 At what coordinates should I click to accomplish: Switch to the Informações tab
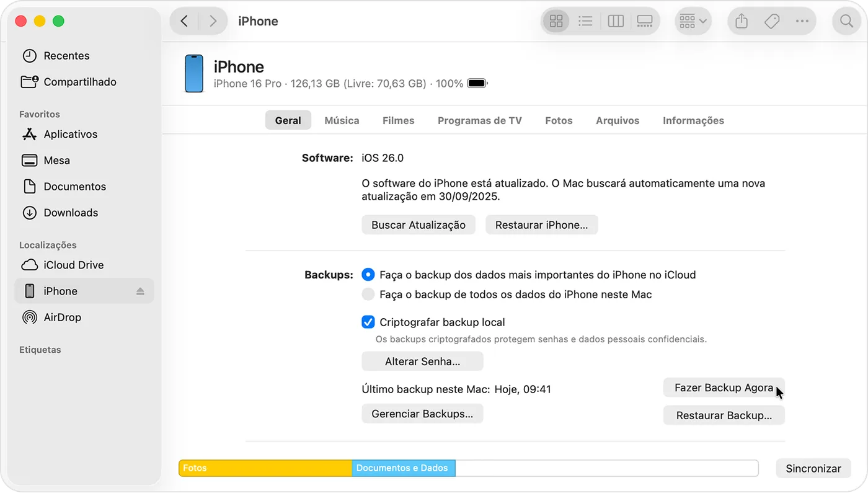click(x=693, y=120)
